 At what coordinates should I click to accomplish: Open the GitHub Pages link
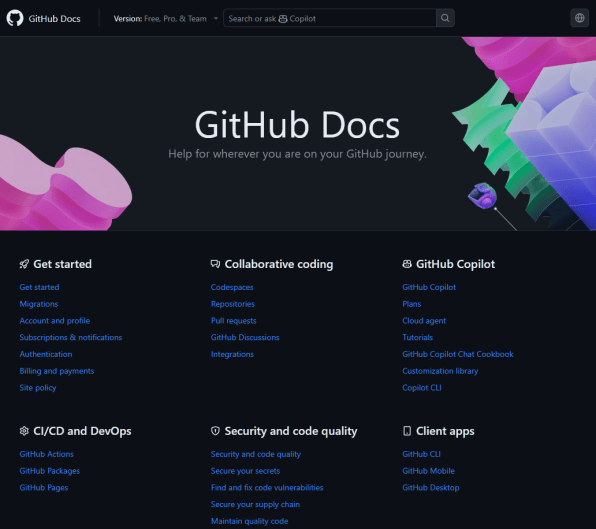point(44,488)
